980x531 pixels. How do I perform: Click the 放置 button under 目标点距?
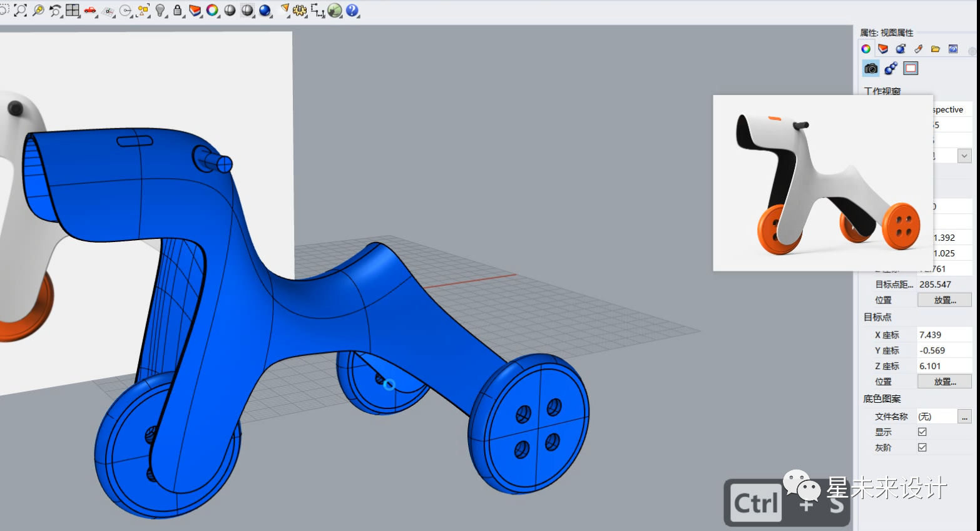point(944,300)
